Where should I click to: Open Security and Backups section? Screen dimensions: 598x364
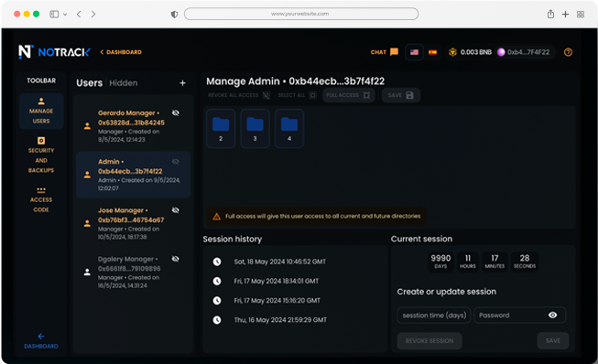pyautogui.click(x=41, y=155)
